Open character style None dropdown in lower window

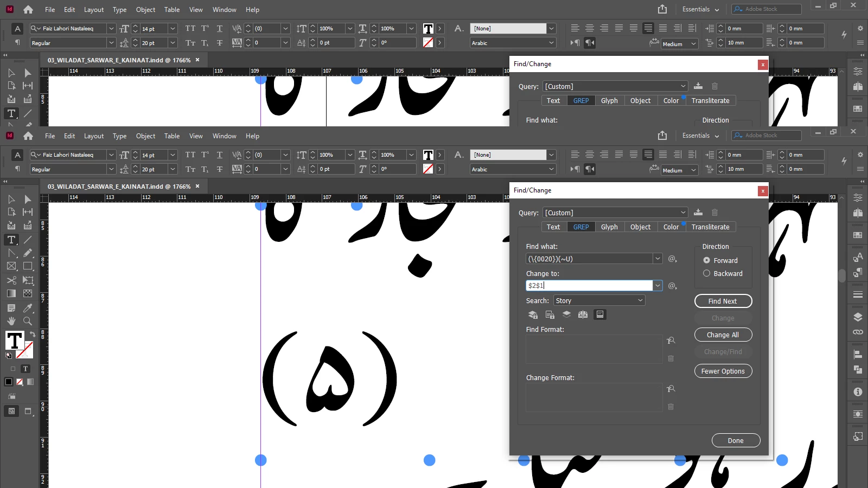[x=551, y=155]
